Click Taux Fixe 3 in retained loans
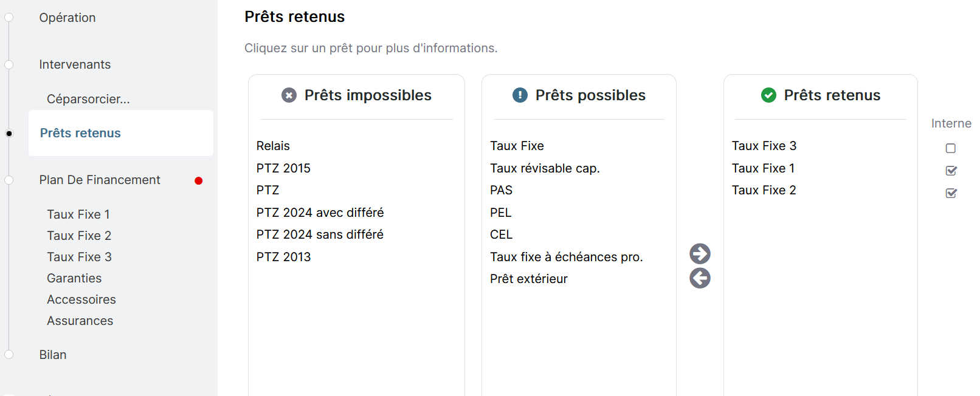The height and width of the screenshot is (396, 980). [x=764, y=146]
